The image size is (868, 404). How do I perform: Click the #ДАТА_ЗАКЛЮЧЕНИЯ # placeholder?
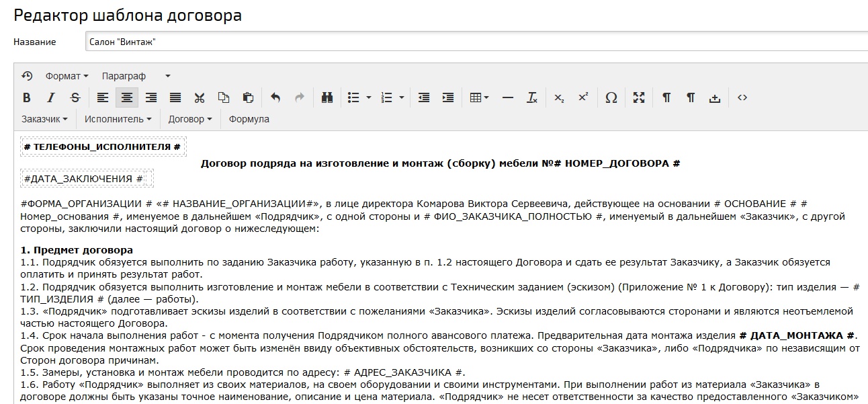[84, 178]
